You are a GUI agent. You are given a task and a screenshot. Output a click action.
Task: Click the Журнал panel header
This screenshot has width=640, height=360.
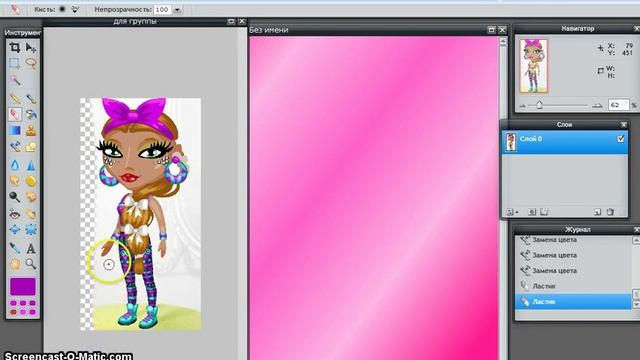577,229
